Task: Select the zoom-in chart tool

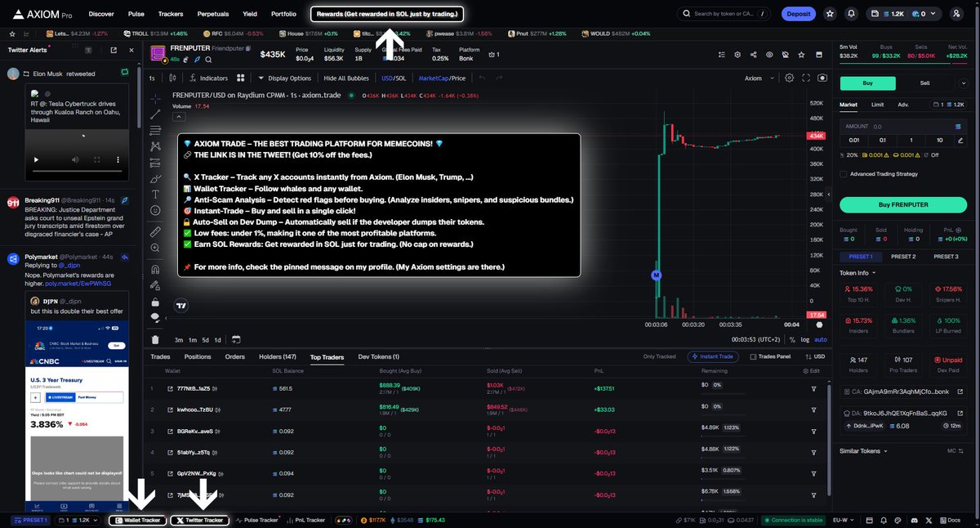Action: coord(155,248)
